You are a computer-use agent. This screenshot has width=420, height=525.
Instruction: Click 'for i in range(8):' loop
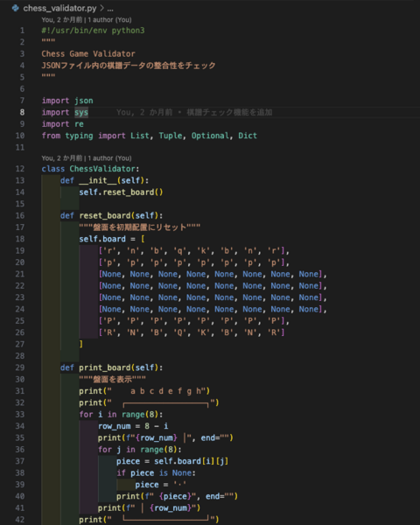point(121,415)
